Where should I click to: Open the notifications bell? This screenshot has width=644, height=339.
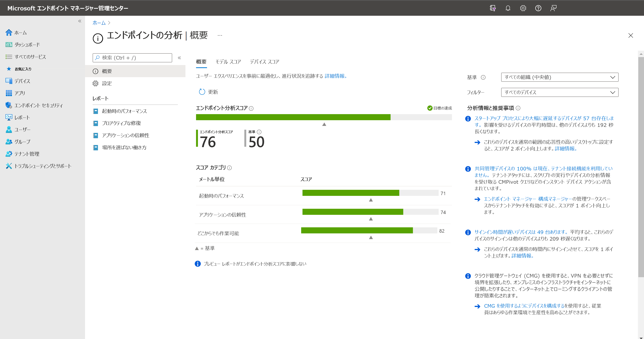tap(508, 8)
